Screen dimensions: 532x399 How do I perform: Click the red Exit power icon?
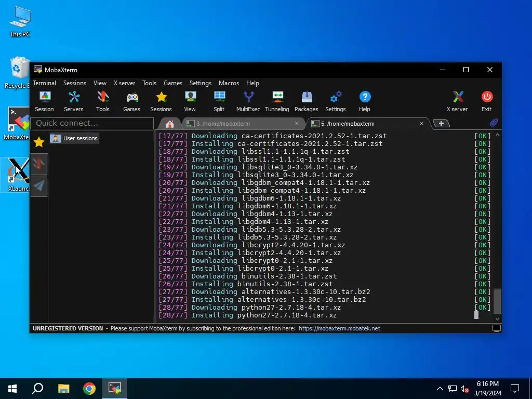click(486, 101)
